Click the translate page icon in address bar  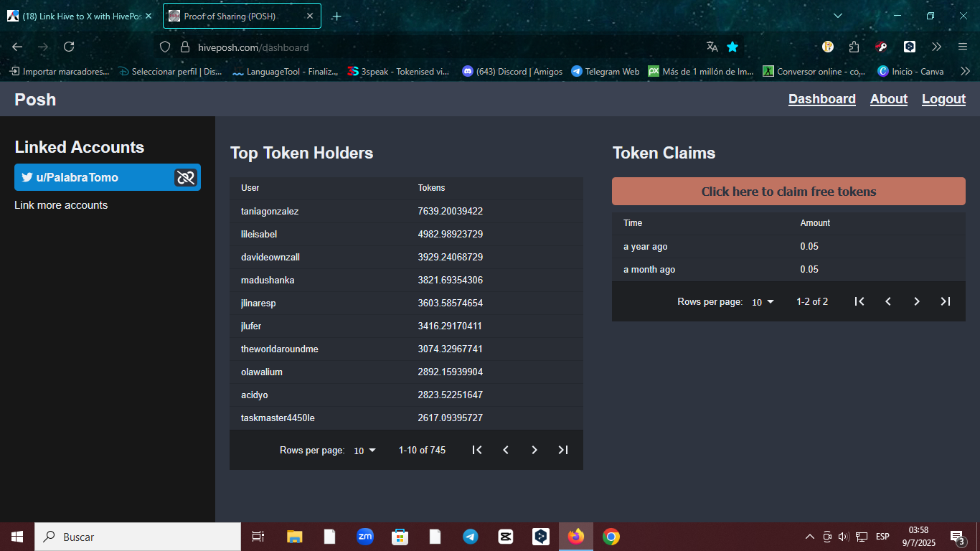click(712, 47)
